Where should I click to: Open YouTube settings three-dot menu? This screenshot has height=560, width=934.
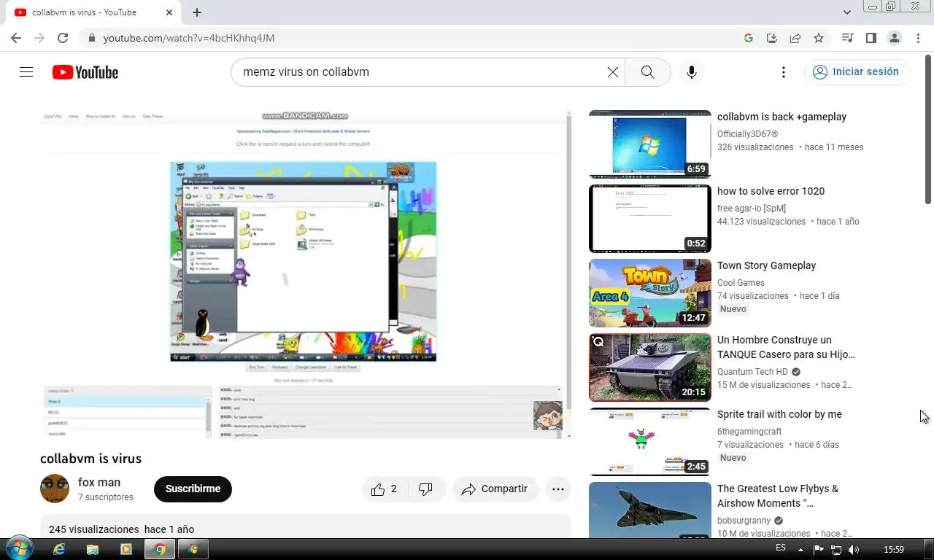click(784, 72)
